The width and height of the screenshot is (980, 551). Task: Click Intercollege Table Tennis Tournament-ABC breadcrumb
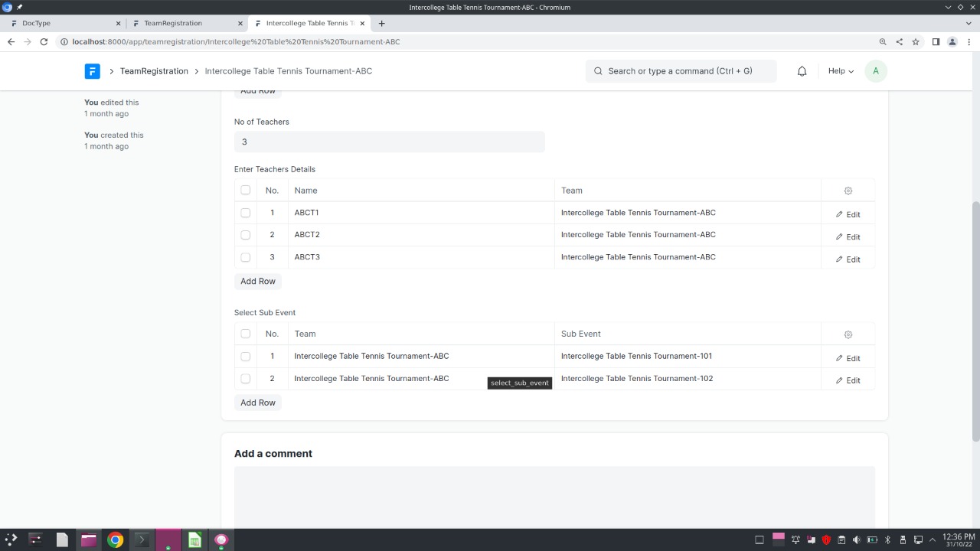click(x=289, y=71)
